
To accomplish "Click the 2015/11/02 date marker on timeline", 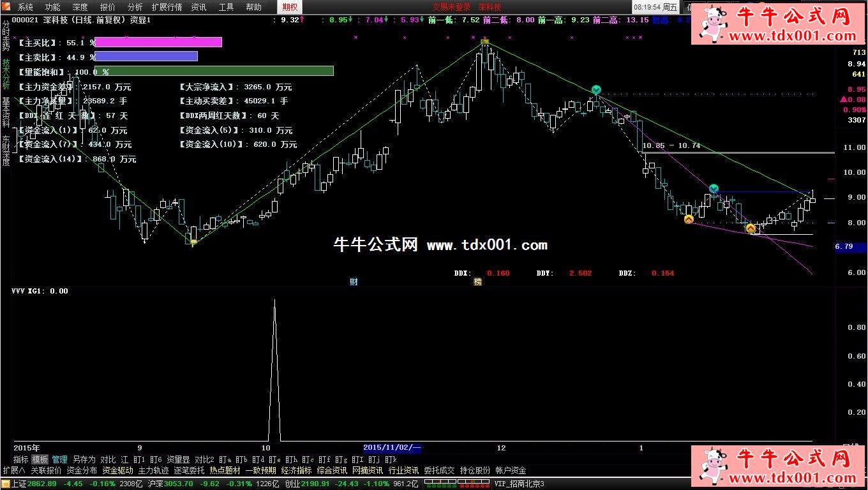I will point(392,448).
